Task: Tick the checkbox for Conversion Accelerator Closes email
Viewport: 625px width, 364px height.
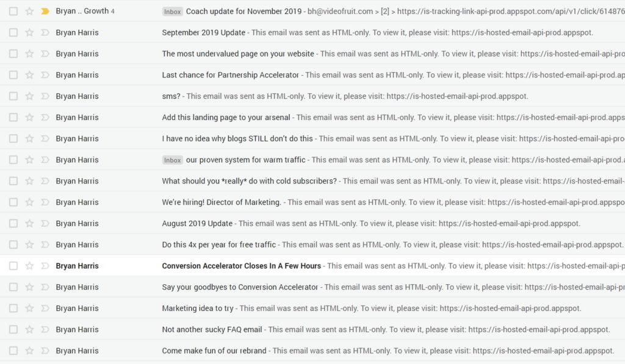Action: [13, 266]
